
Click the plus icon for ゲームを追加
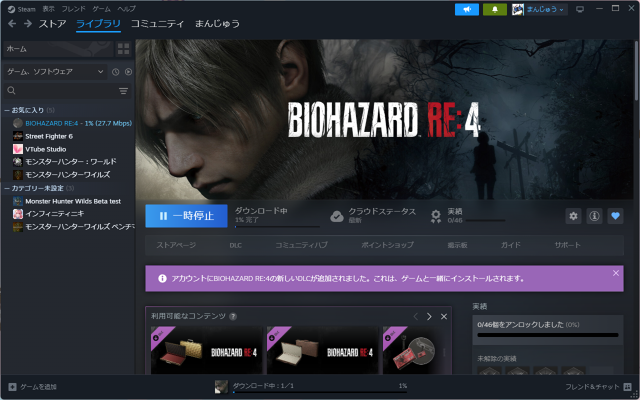[12, 387]
